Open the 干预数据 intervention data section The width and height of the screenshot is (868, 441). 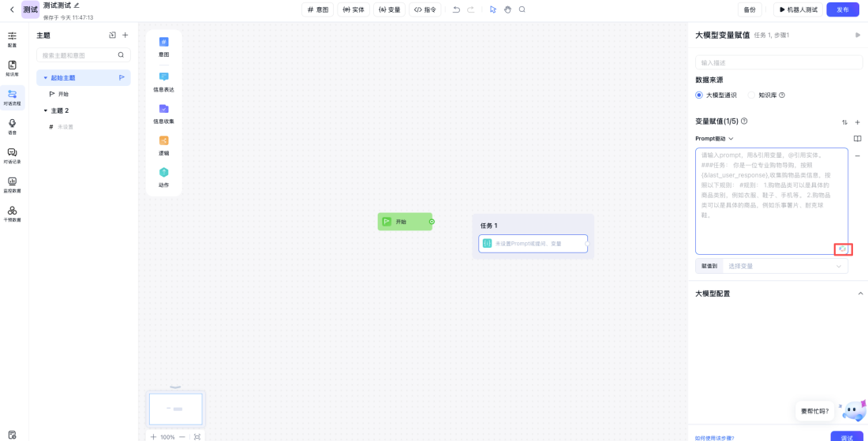tap(12, 214)
